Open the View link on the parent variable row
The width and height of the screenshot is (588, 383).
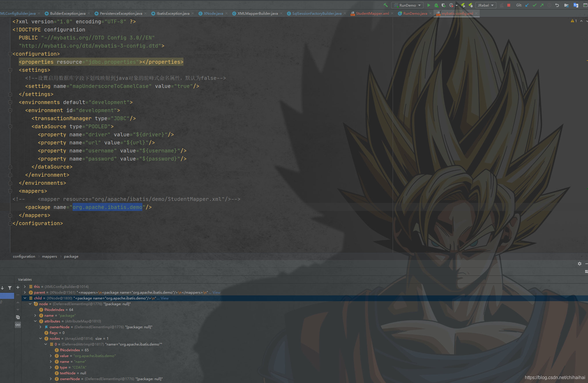click(x=216, y=292)
